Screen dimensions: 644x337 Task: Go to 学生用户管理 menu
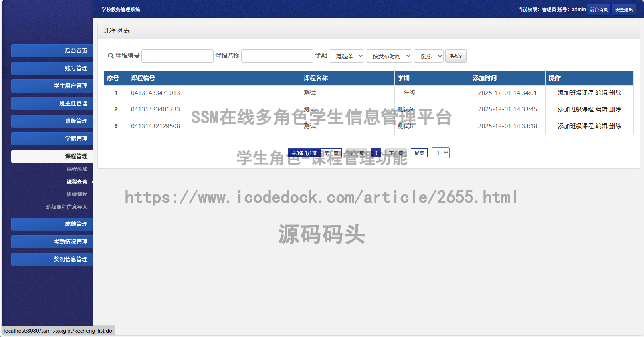click(x=52, y=86)
